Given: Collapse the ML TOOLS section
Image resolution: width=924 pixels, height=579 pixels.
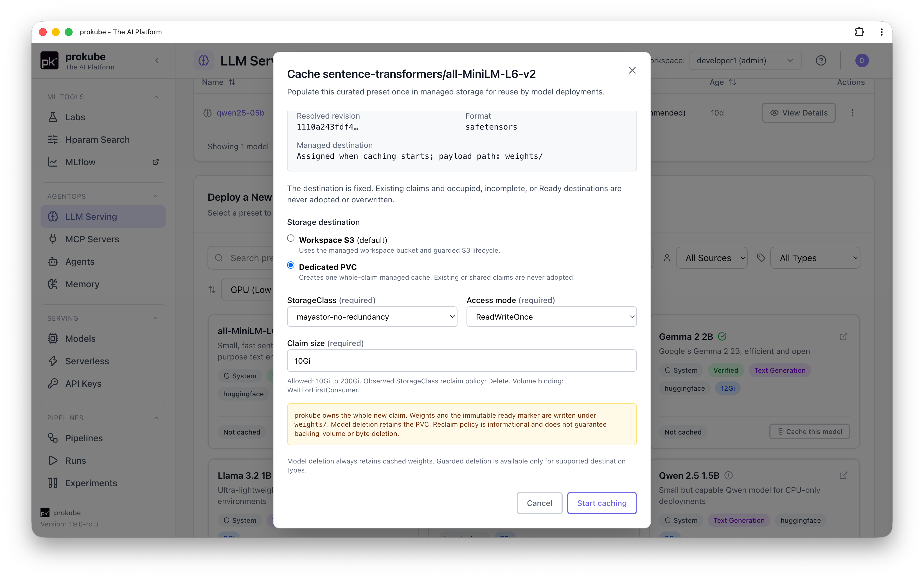Looking at the screenshot, I should coord(155,96).
